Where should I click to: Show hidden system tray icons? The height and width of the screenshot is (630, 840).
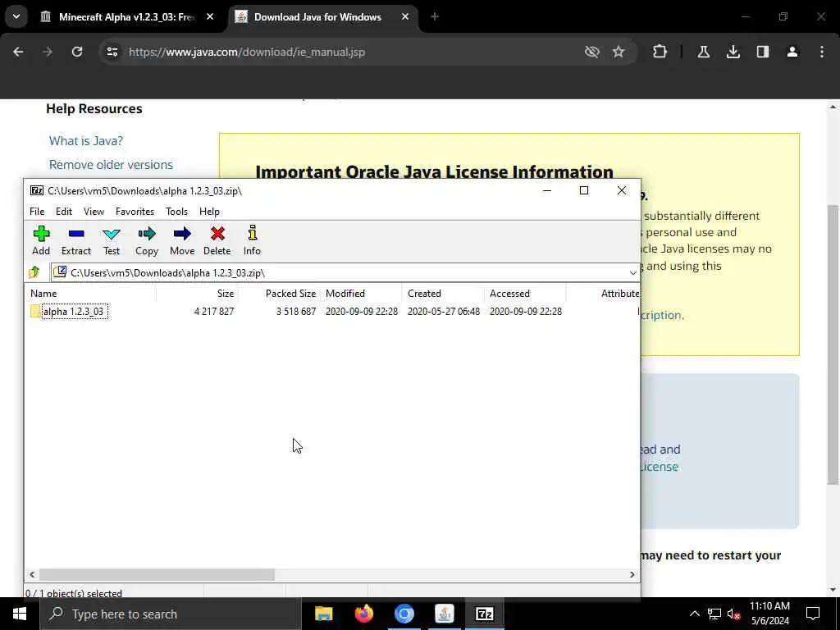click(694, 614)
